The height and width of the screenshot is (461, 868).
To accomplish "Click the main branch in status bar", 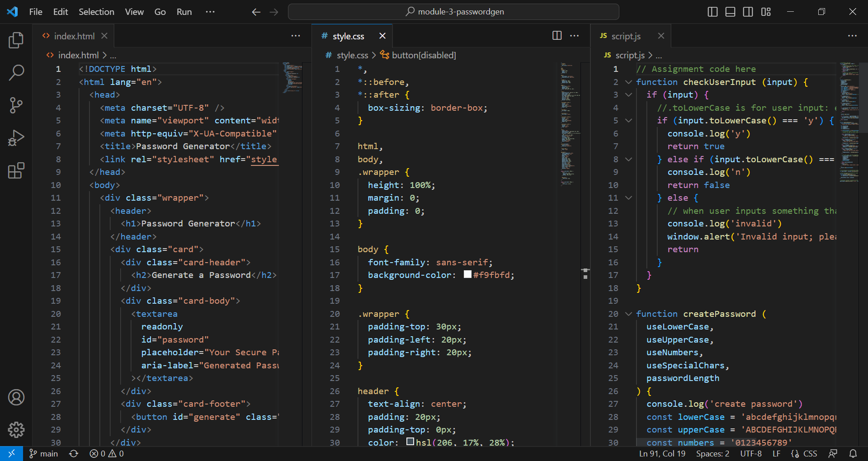I will click(44, 454).
